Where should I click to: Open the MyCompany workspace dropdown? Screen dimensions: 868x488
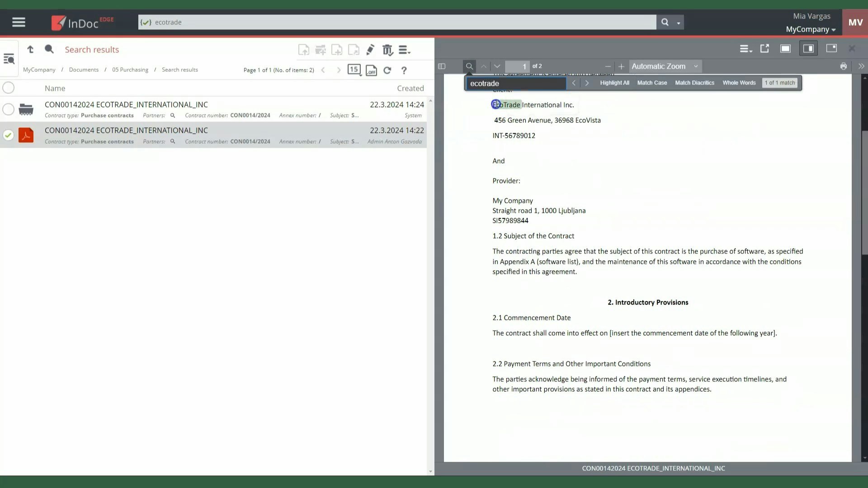coord(810,29)
